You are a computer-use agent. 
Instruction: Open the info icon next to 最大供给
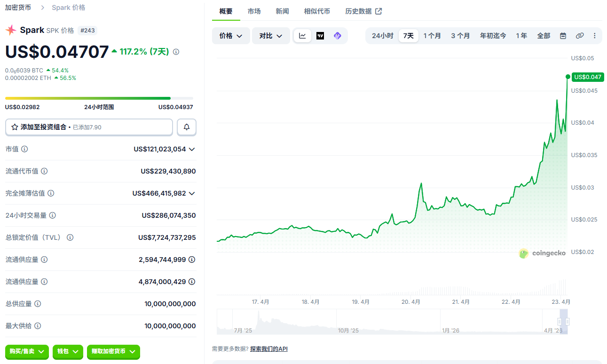(38, 326)
